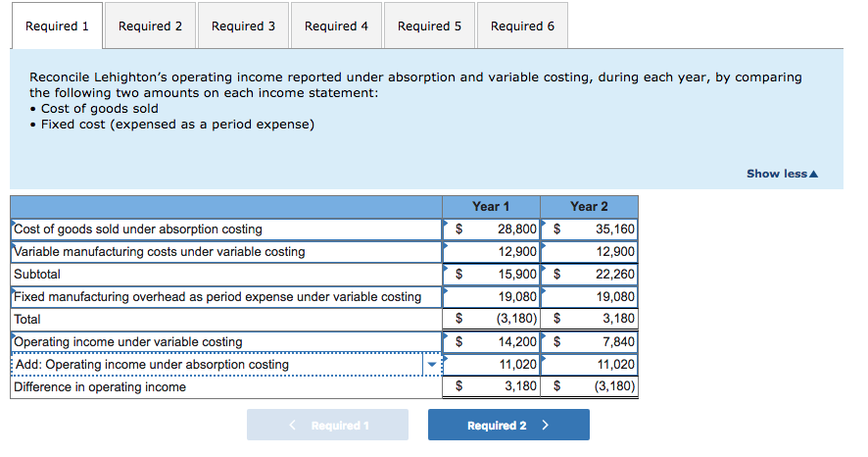Switch to the Required 2 tab

pyautogui.click(x=150, y=26)
